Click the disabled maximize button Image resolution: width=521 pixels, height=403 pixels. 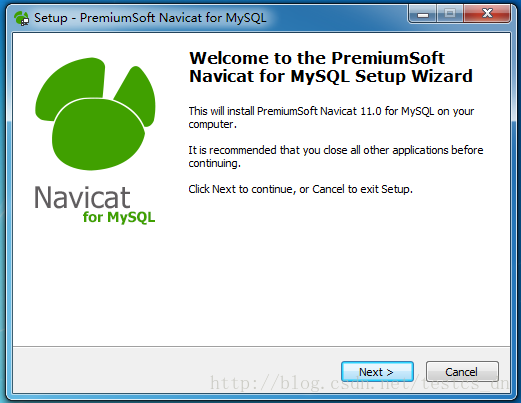click(x=450, y=14)
